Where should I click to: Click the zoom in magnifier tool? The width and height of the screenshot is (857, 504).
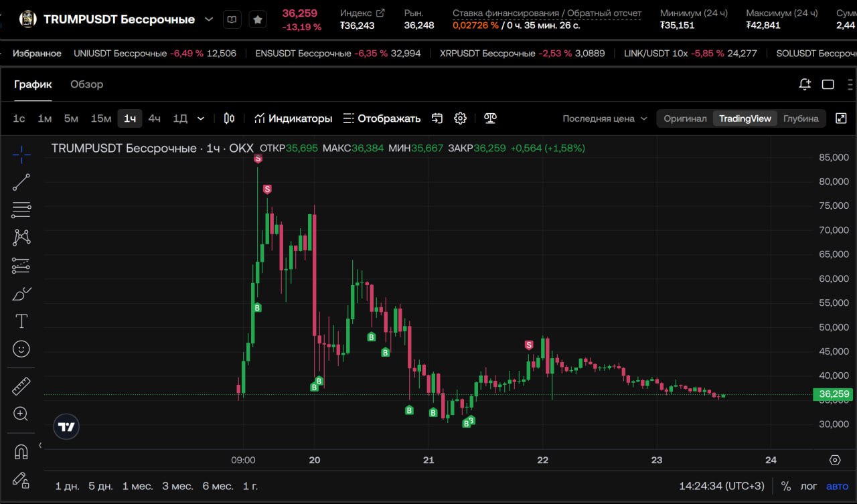pyautogui.click(x=21, y=414)
